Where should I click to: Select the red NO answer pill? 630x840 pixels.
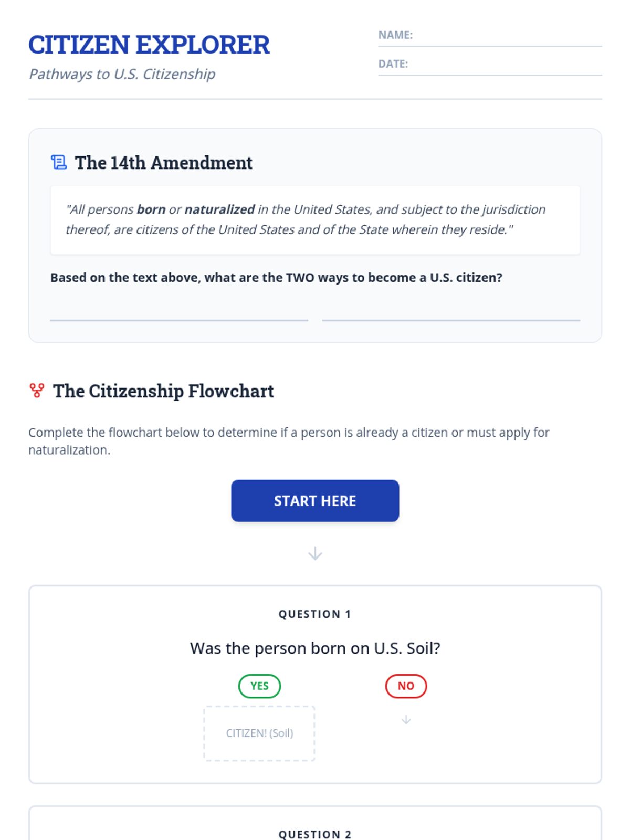click(x=406, y=686)
